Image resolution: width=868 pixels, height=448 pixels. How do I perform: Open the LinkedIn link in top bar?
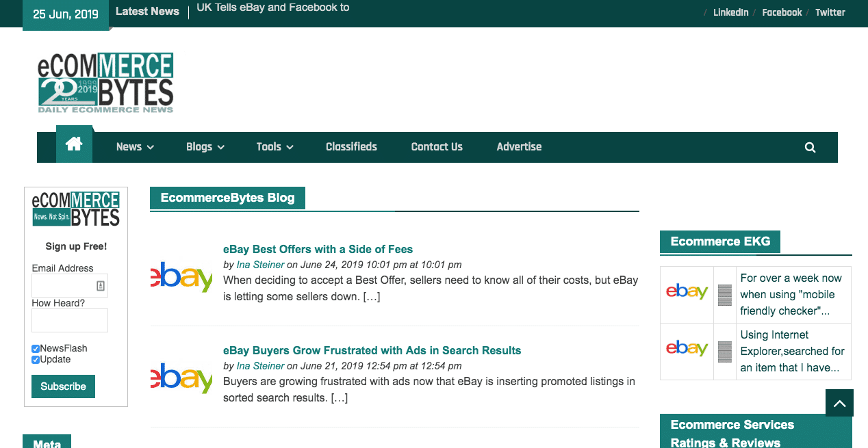[x=730, y=12]
